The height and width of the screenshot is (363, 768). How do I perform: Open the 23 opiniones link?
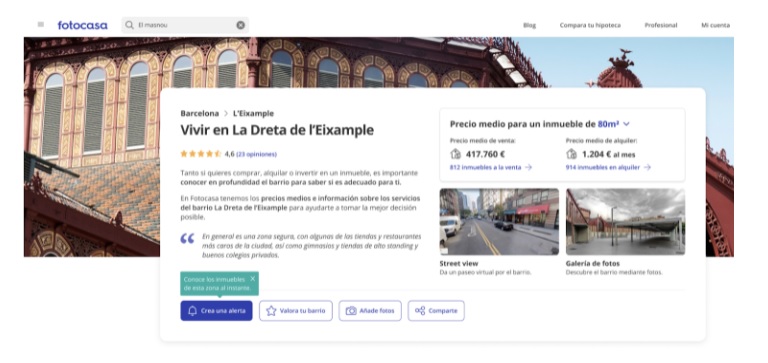click(256, 154)
